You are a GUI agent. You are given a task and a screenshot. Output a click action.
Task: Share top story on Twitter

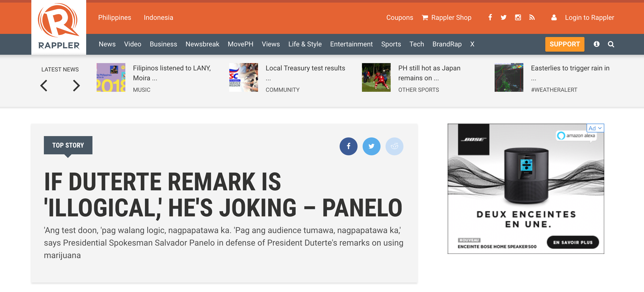[371, 146]
